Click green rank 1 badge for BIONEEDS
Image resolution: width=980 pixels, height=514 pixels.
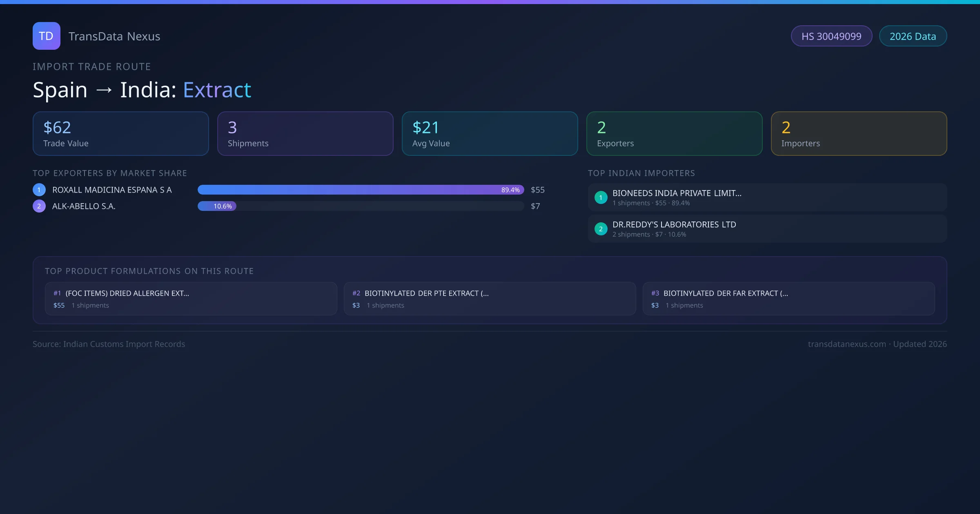[x=601, y=197]
